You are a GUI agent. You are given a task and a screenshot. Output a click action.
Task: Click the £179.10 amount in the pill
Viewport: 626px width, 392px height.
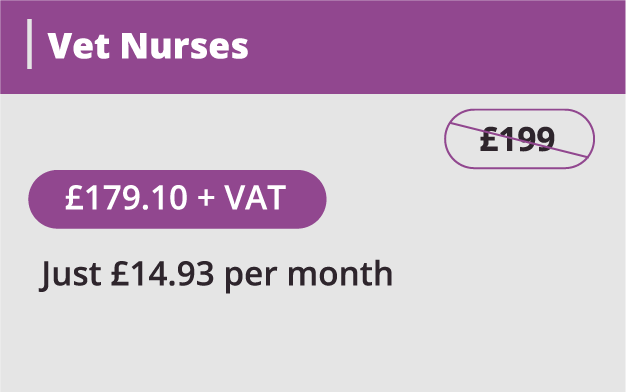126,197
